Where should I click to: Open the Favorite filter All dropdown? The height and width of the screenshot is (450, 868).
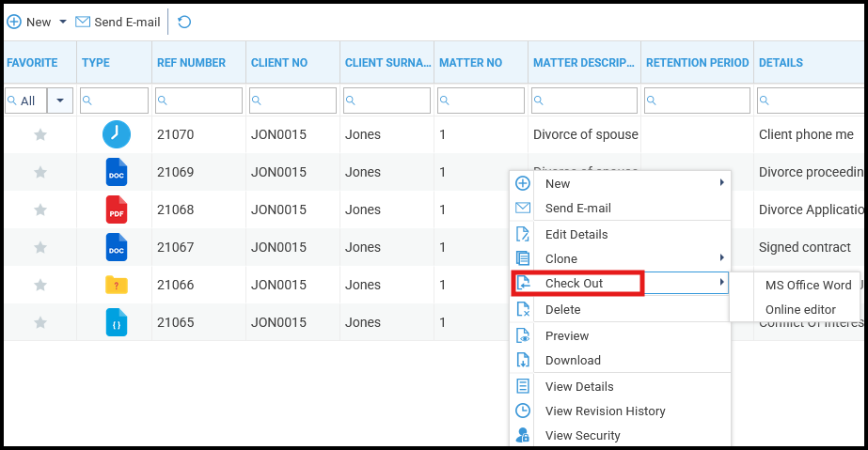(60, 101)
